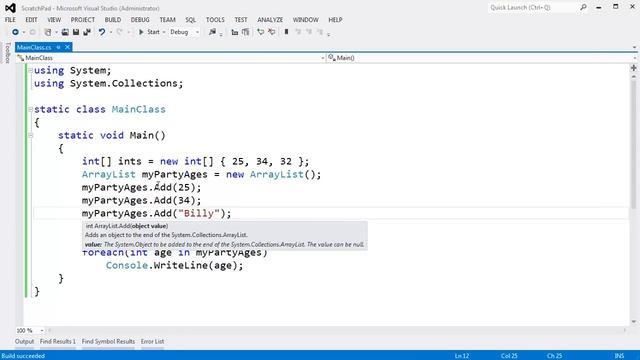Screen dimensions: 640x360
Task: Open the SQL menu
Action: [x=191, y=20]
